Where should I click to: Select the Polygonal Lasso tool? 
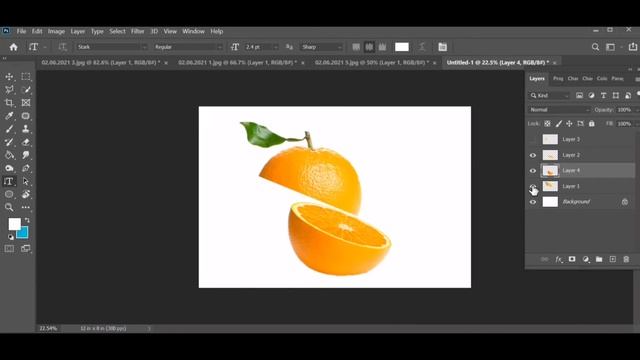[x=9, y=89]
